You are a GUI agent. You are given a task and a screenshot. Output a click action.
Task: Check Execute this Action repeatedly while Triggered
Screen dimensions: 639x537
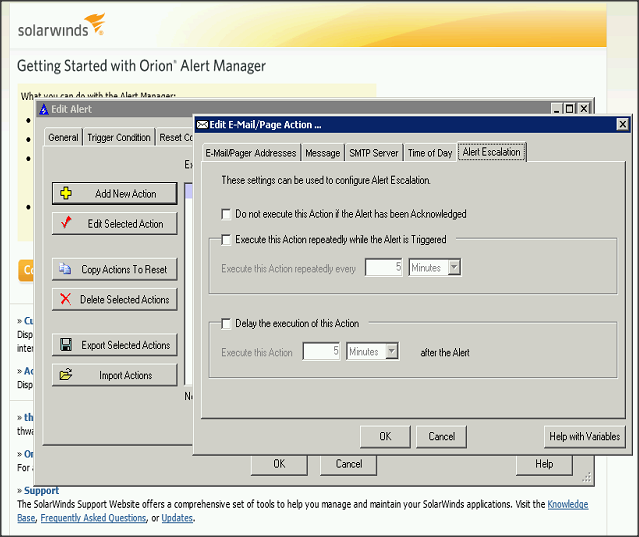click(226, 240)
